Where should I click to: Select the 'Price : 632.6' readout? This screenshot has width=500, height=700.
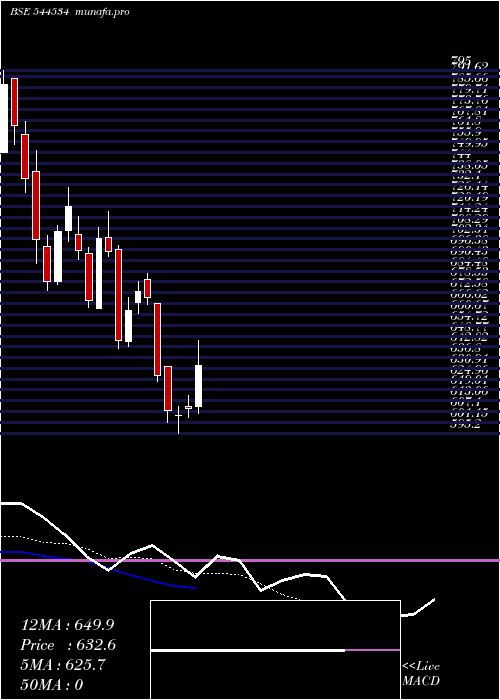click(68, 645)
